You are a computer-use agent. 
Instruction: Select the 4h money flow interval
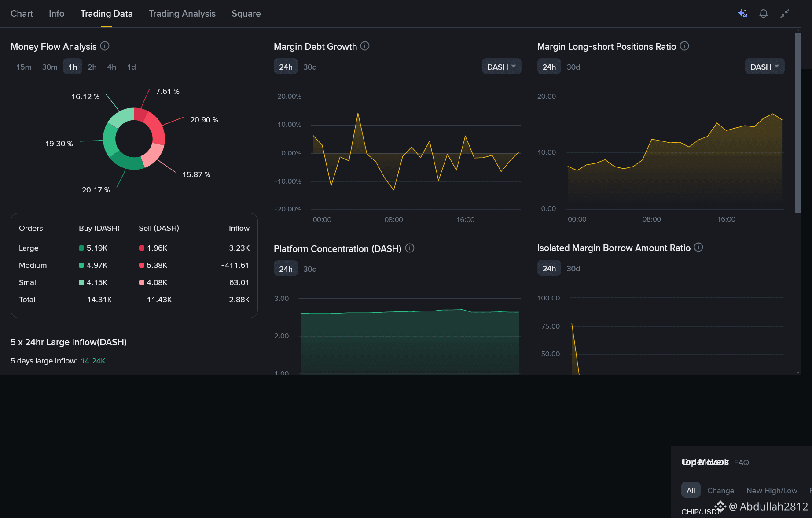[112, 67]
